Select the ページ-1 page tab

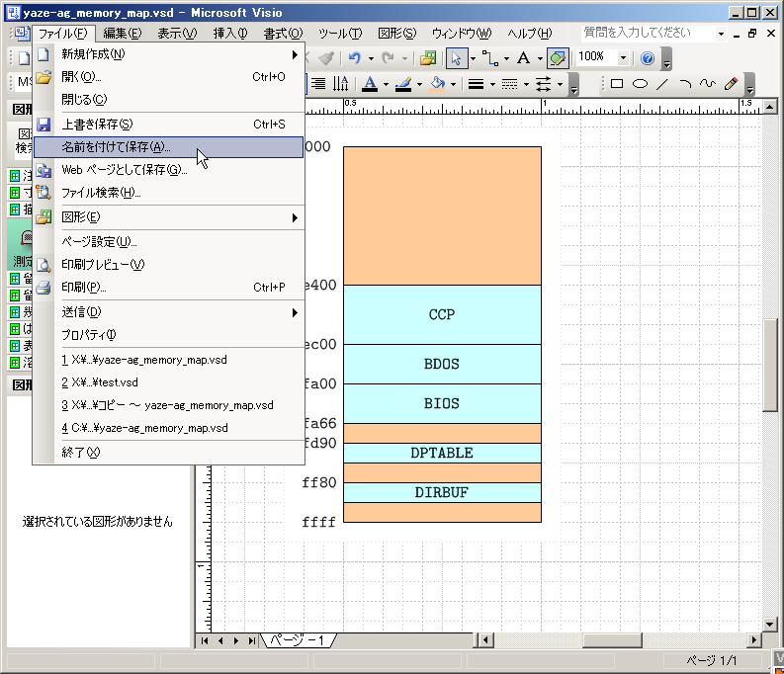click(x=299, y=640)
